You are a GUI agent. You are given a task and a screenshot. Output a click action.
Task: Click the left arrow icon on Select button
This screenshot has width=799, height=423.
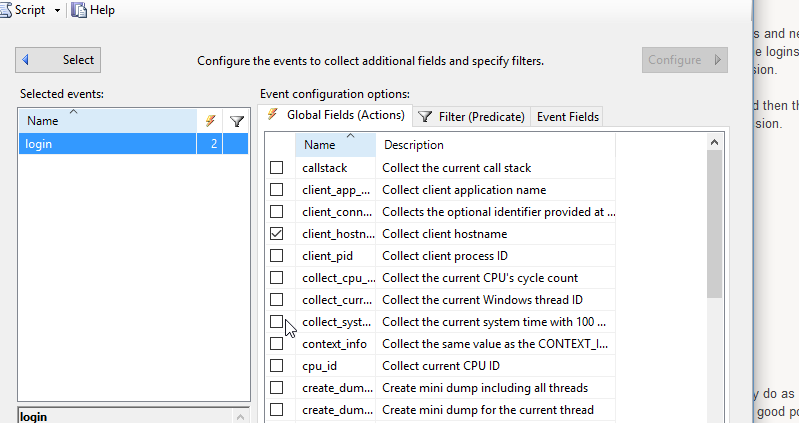[27, 60]
